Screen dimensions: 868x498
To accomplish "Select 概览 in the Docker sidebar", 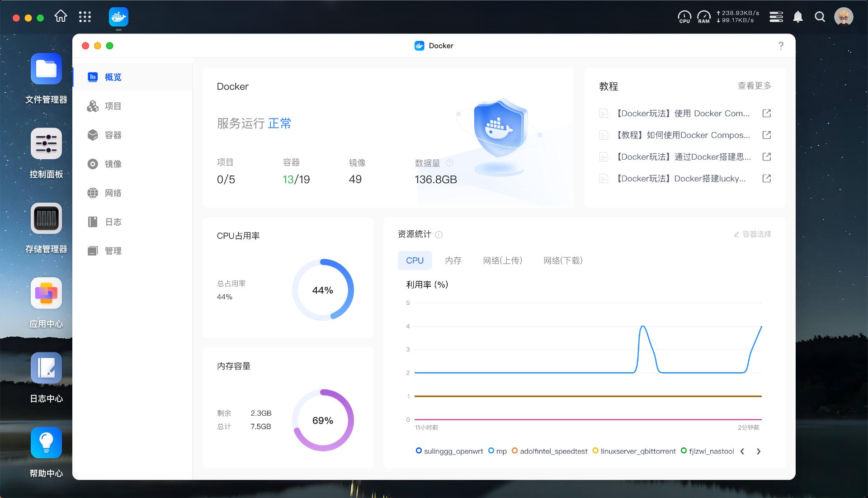I will [132, 77].
